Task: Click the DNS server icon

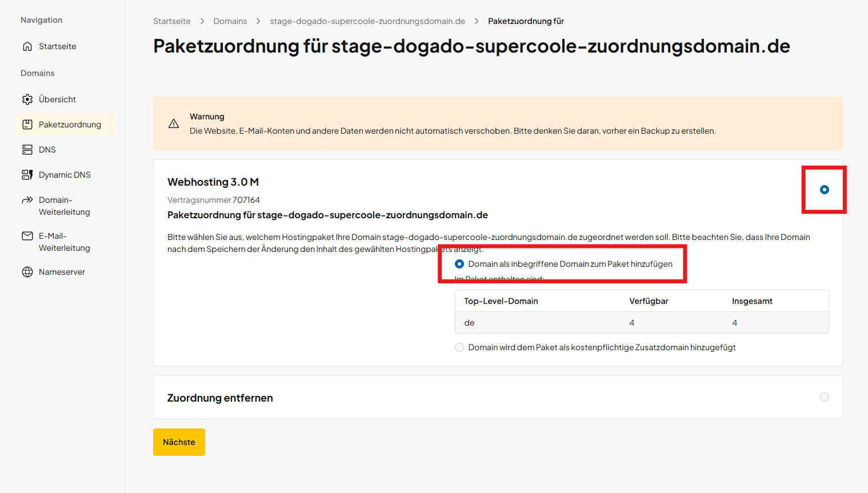Action: 27,150
